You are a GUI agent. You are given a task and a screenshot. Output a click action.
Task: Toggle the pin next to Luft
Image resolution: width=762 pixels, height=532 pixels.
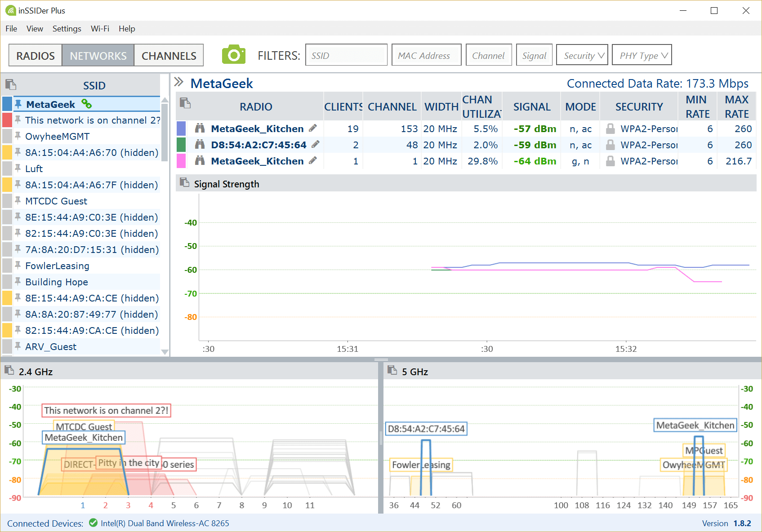point(18,168)
